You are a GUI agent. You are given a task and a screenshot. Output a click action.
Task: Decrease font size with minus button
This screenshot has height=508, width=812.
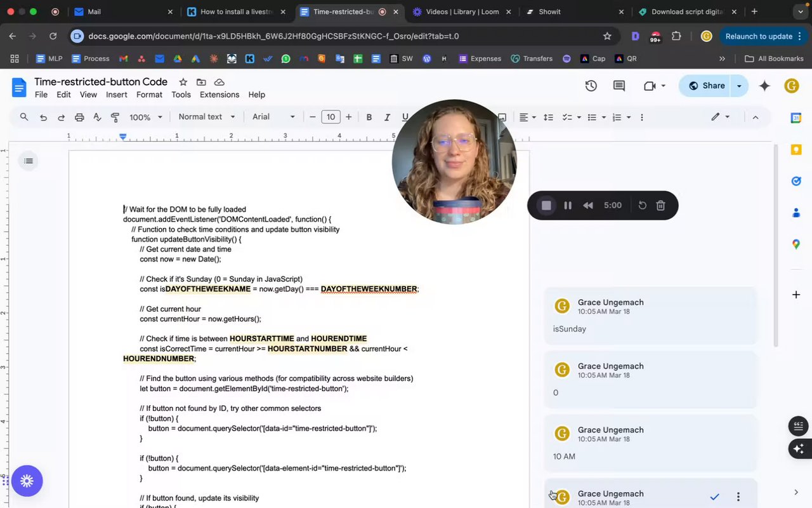[312, 117]
